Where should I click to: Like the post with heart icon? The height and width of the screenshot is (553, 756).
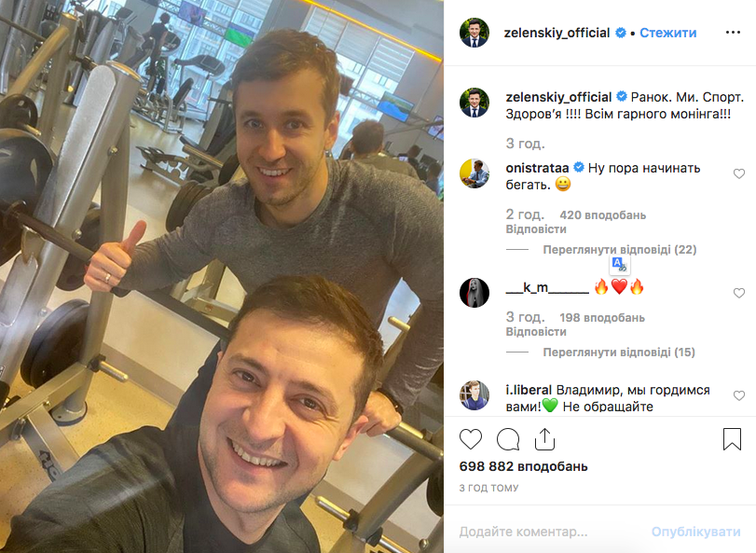(x=471, y=439)
